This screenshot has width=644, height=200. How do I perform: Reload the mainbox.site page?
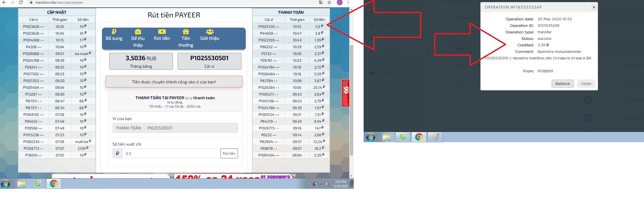click(x=21, y=2)
